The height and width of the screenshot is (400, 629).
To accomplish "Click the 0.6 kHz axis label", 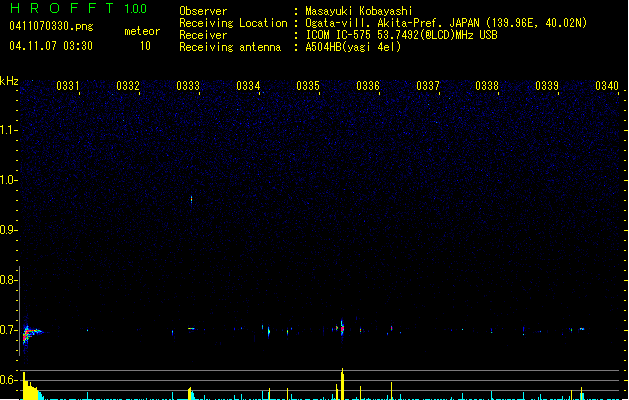I will (x=8, y=380).
